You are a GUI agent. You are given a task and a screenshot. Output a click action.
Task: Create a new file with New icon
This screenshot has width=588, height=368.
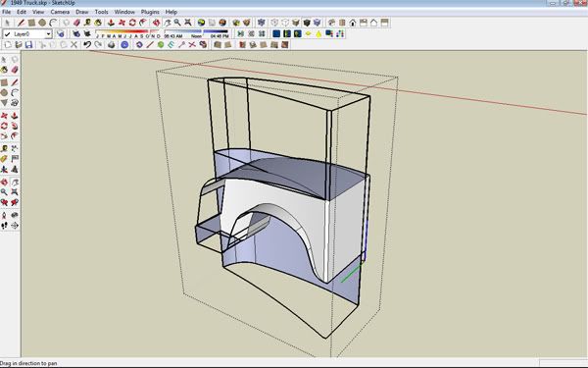(x=8, y=45)
